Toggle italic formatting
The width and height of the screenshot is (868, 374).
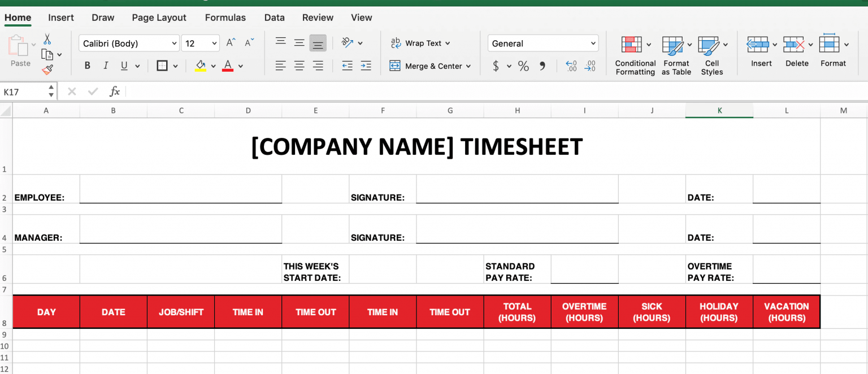106,66
